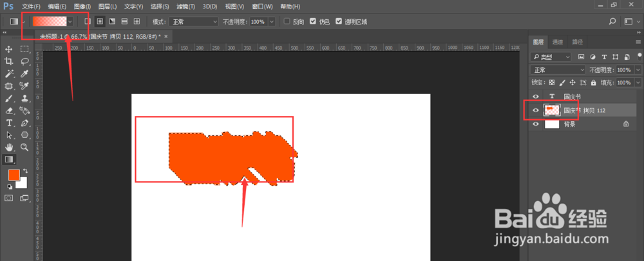Viewport: 644px width, 261px height.
Task: Select the Move tool
Action: (x=8, y=50)
